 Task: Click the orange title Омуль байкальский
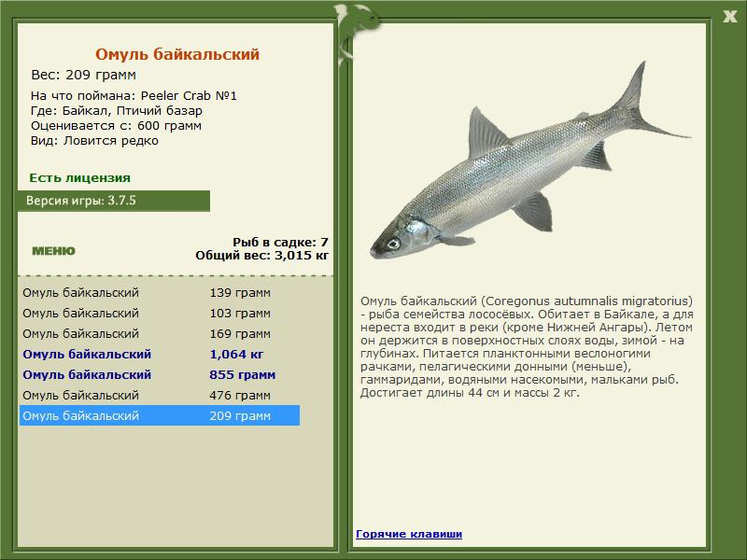177,54
